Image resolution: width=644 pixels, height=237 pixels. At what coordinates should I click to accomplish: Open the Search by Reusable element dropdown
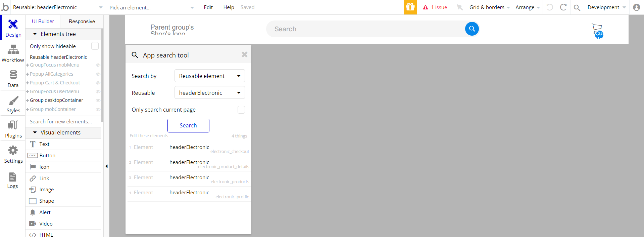[210, 76]
